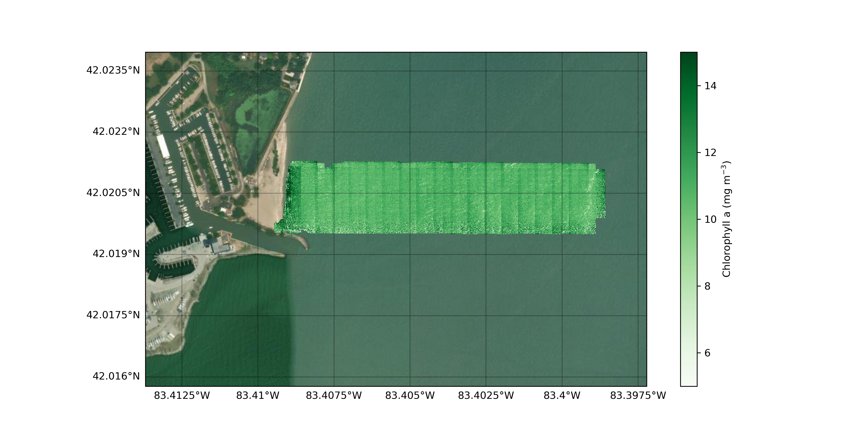This screenshot has height=434, width=868.
Task: Click the 42.016°N latitude label
Action: [116, 376]
